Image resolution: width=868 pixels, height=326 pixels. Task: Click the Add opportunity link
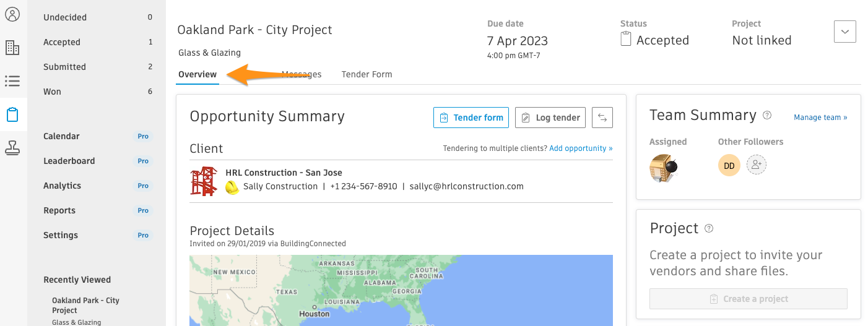(581, 148)
